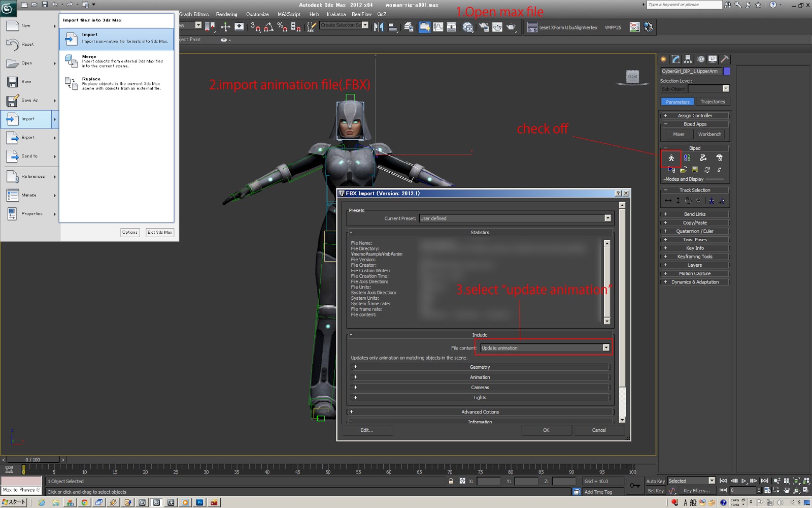Toggle Auto Key animation mode

pos(656,481)
